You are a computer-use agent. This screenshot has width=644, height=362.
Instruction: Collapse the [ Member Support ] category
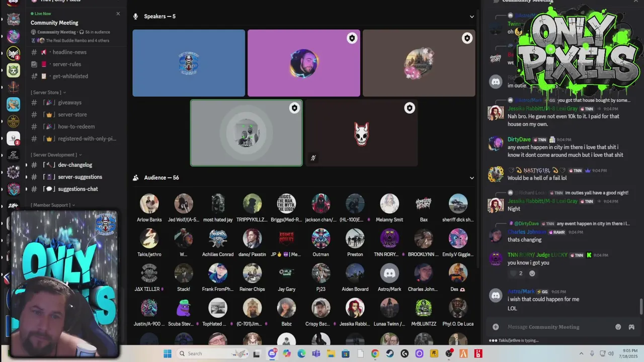pyautogui.click(x=53, y=205)
